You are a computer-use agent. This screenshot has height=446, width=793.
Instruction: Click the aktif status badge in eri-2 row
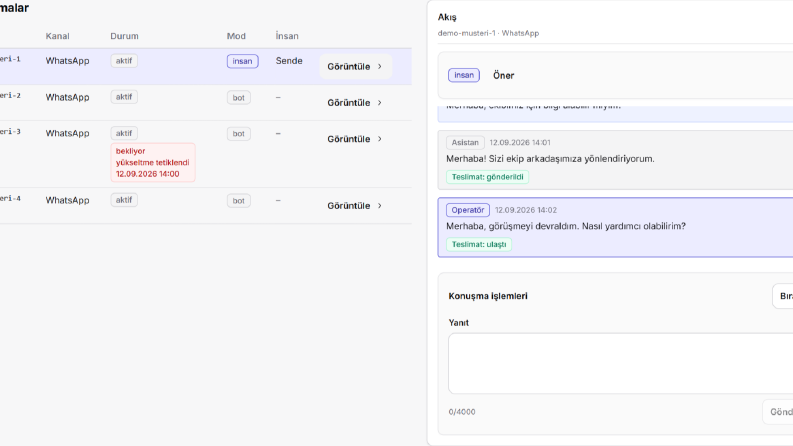coord(124,97)
